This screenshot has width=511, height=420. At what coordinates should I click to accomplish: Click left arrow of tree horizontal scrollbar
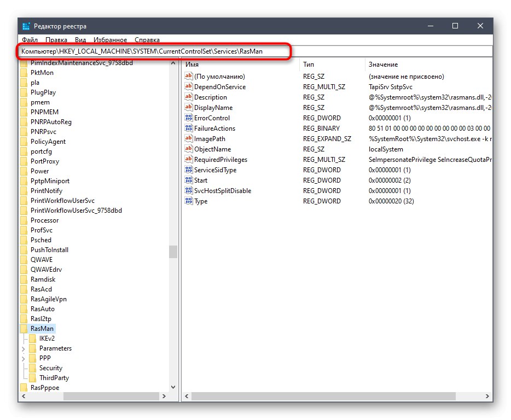click(x=24, y=396)
